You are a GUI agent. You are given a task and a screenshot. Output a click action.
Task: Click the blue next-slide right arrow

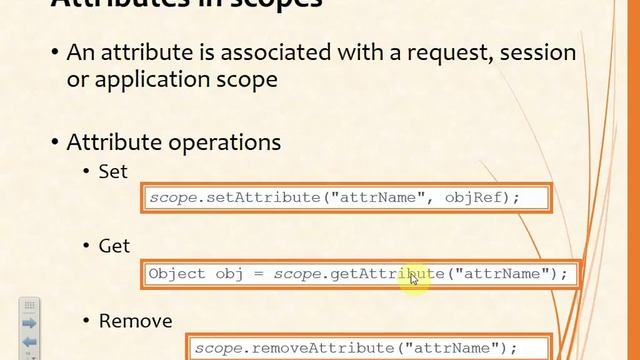29,324
